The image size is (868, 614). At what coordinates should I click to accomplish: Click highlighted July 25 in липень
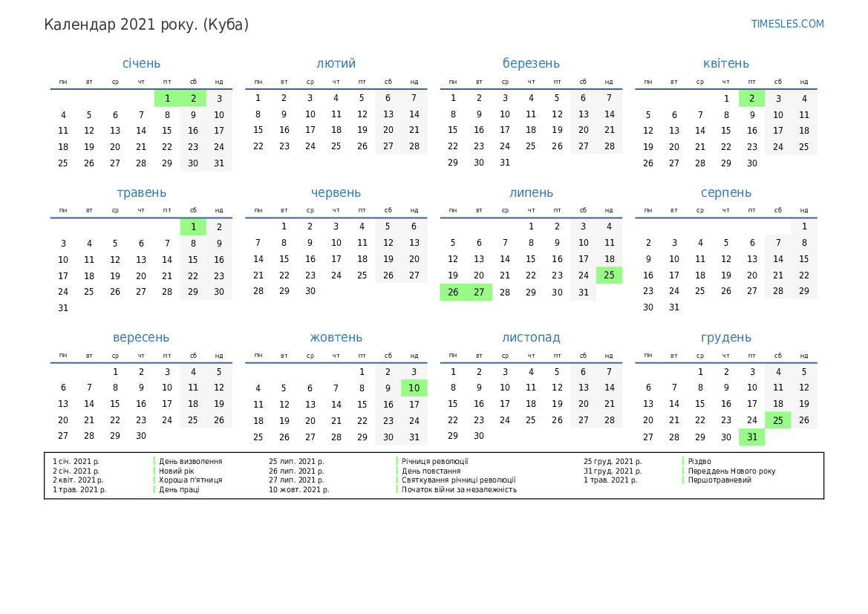pyautogui.click(x=609, y=275)
